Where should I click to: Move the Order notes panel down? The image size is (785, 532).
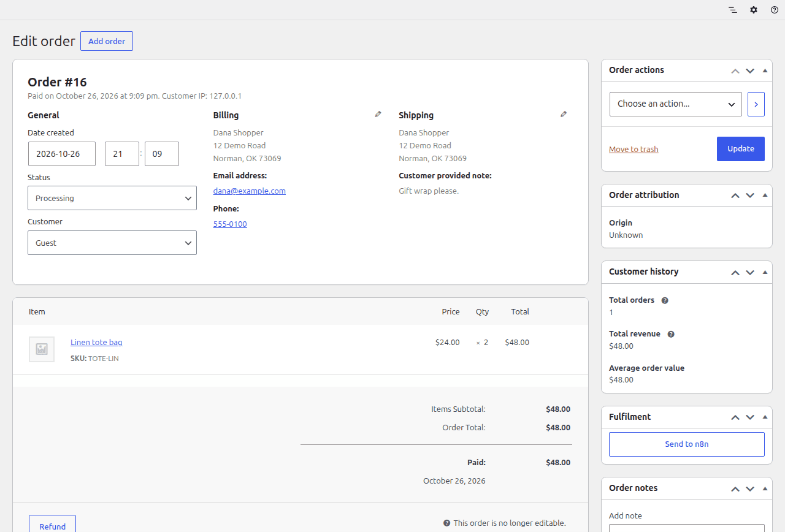pyautogui.click(x=750, y=488)
